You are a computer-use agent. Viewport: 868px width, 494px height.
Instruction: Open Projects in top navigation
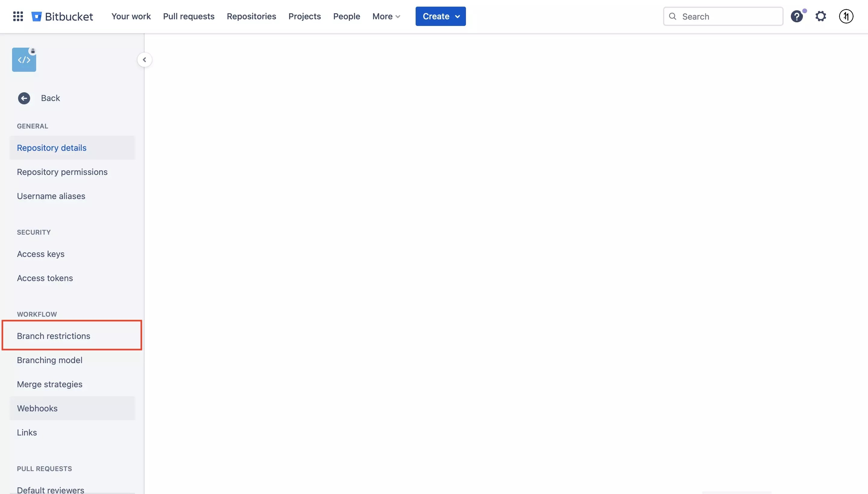pyautogui.click(x=304, y=16)
